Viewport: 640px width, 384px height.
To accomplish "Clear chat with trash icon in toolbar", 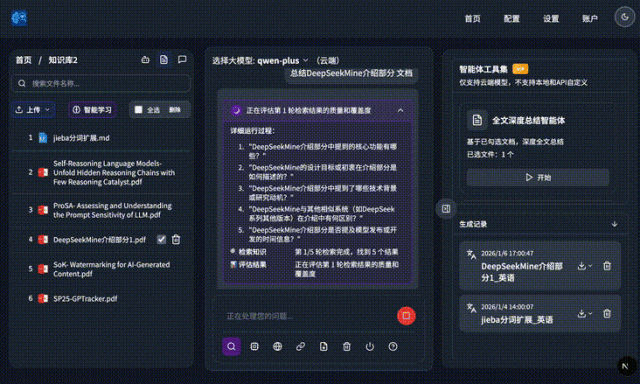I will click(x=347, y=346).
